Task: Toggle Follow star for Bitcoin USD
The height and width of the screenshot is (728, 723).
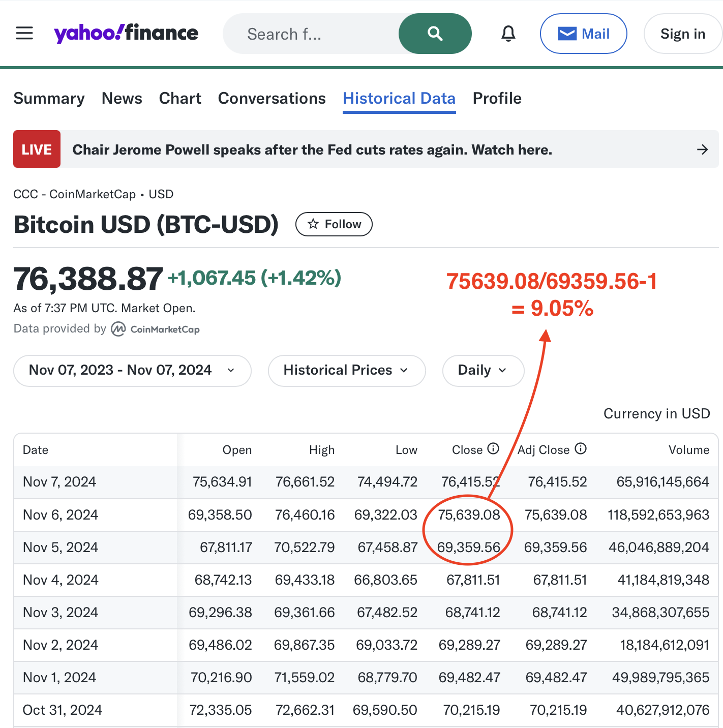Action: tap(334, 224)
